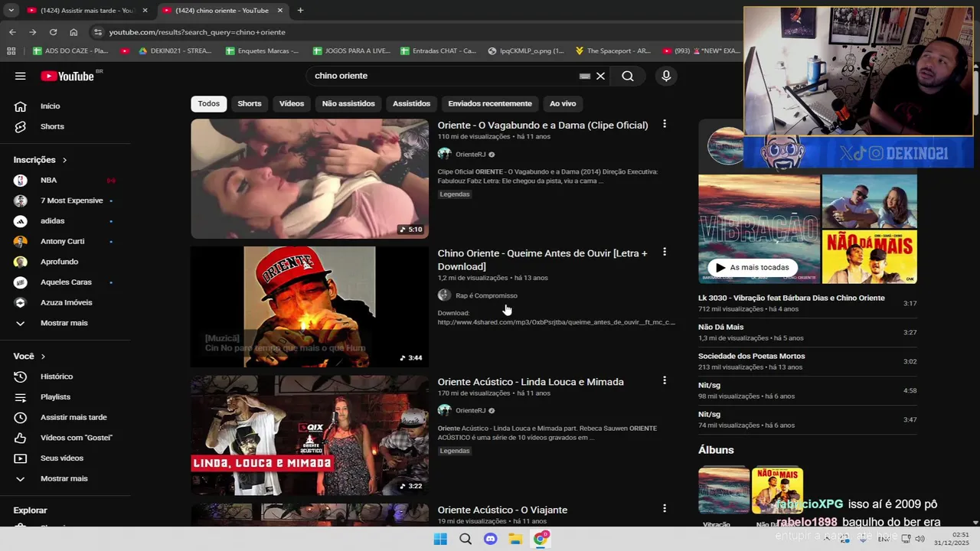The image size is (980, 551).
Task: Open ADS DO CAZE bookmark
Action: (70, 51)
